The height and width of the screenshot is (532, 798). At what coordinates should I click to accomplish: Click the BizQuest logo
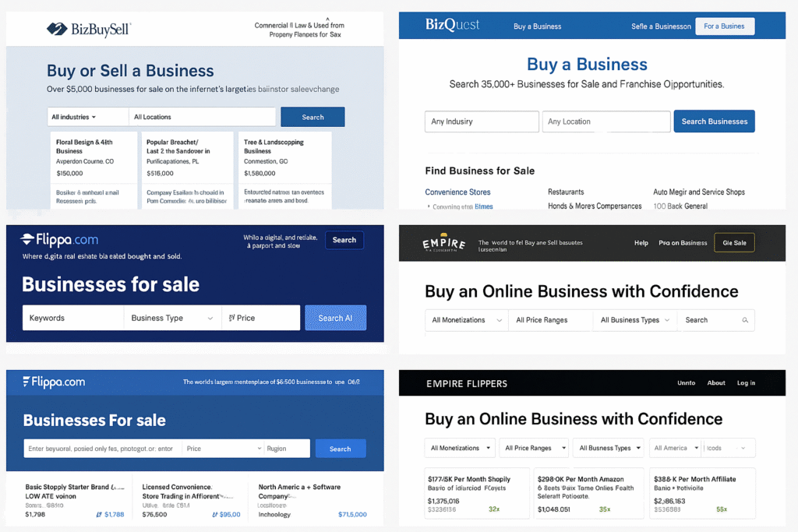[452, 25]
